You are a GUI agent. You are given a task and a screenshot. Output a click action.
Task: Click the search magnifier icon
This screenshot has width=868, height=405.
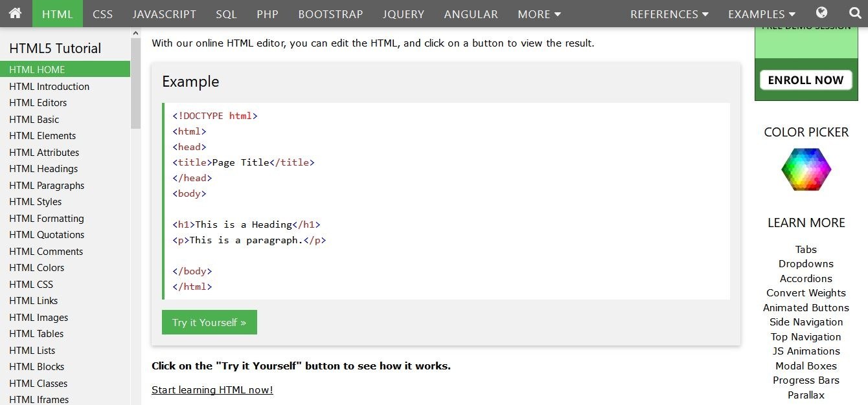[855, 13]
